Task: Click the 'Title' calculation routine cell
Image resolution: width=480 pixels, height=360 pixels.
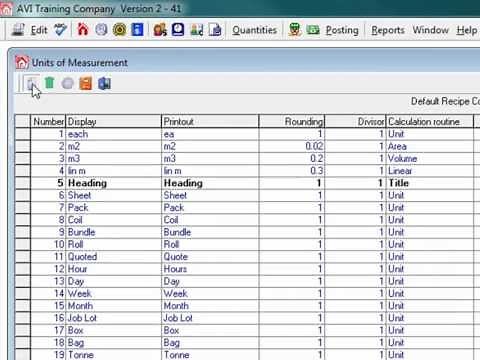Action: tap(430, 183)
